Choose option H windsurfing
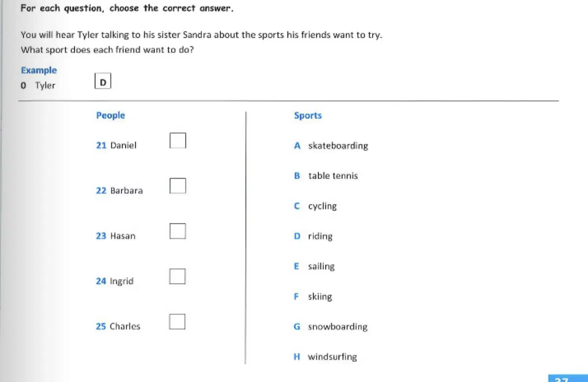This screenshot has height=382, width=588. click(325, 357)
